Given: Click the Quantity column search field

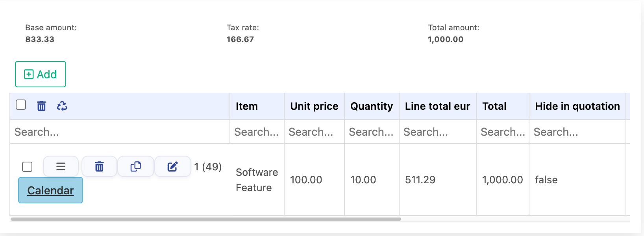Looking at the screenshot, I should (x=370, y=132).
